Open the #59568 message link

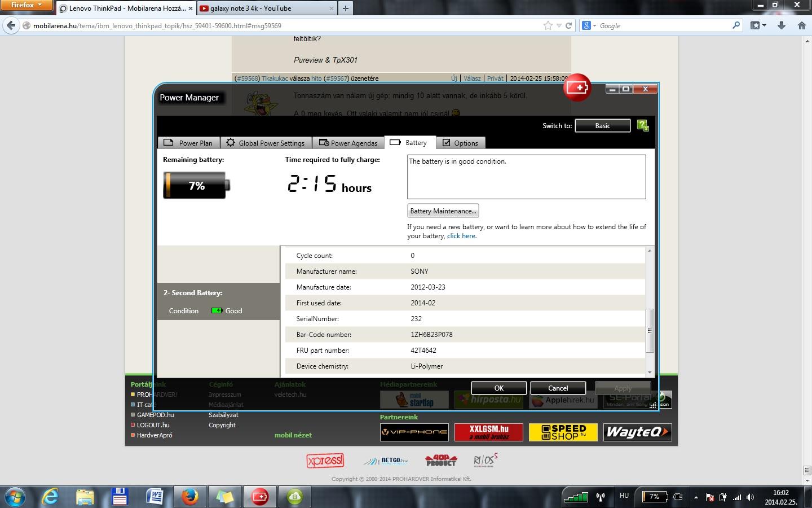tap(247, 78)
